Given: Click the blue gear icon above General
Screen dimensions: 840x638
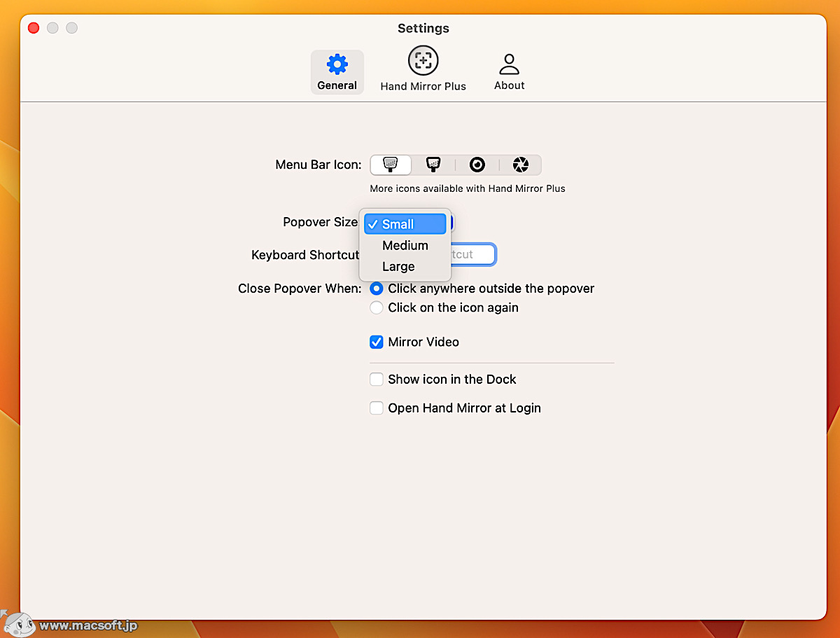Looking at the screenshot, I should point(337,62).
